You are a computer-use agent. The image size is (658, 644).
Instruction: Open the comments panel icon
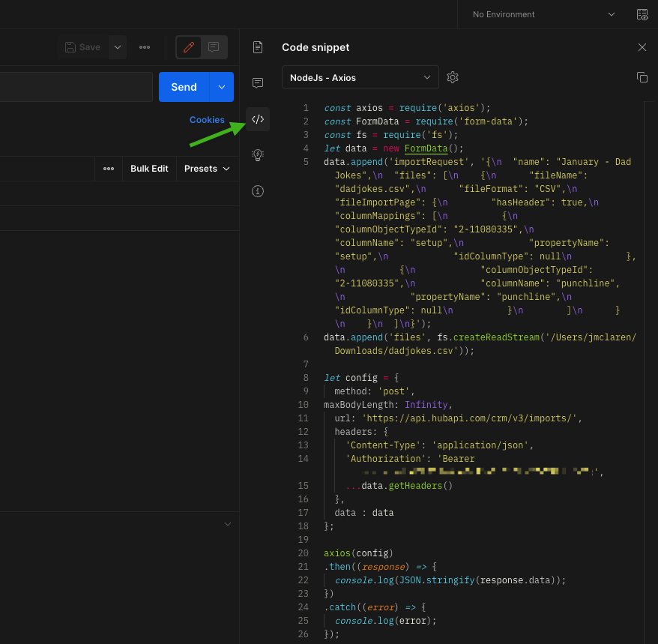point(257,82)
